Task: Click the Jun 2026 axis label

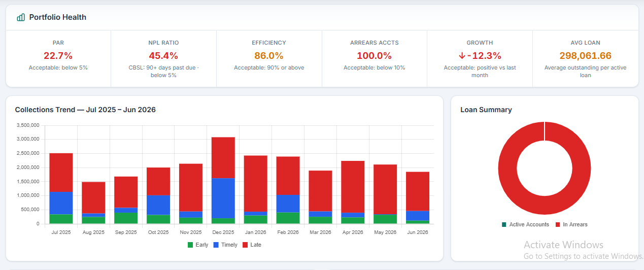Action: (418, 232)
